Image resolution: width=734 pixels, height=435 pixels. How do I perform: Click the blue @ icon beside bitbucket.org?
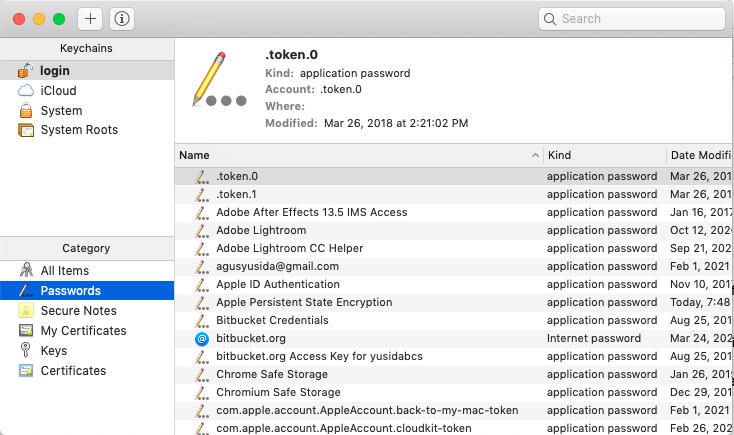[x=202, y=339]
